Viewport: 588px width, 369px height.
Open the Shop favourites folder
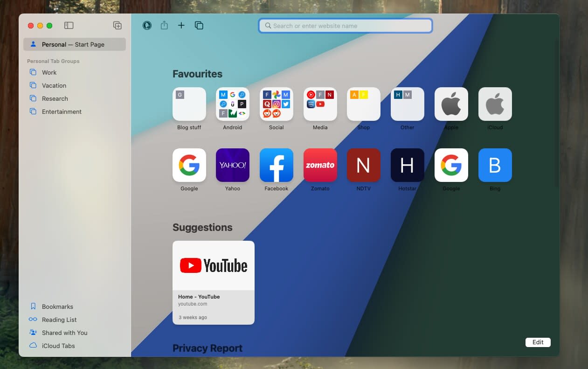[x=364, y=104]
